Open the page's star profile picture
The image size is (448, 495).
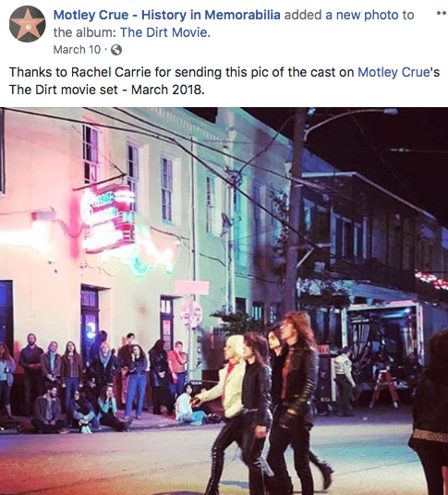(27, 24)
